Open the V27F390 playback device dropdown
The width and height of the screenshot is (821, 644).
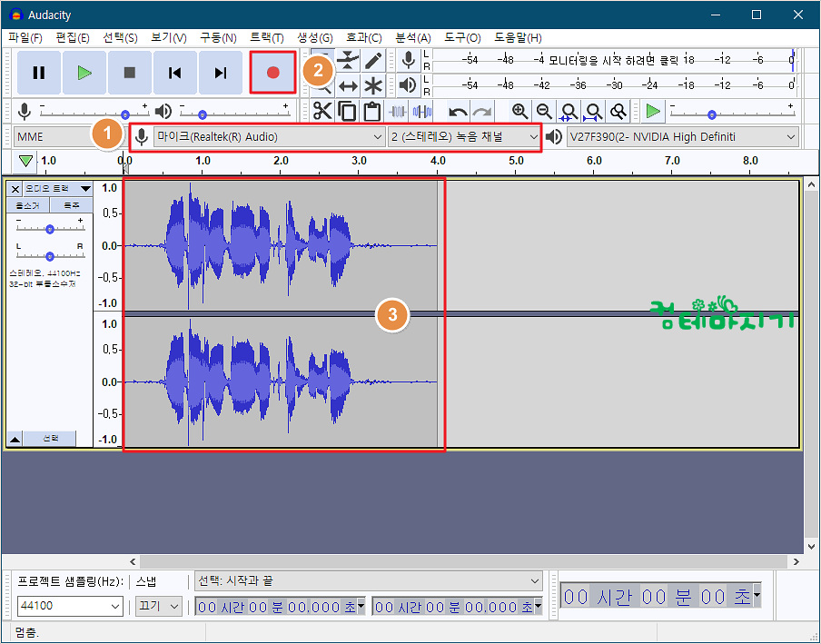point(683,137)
